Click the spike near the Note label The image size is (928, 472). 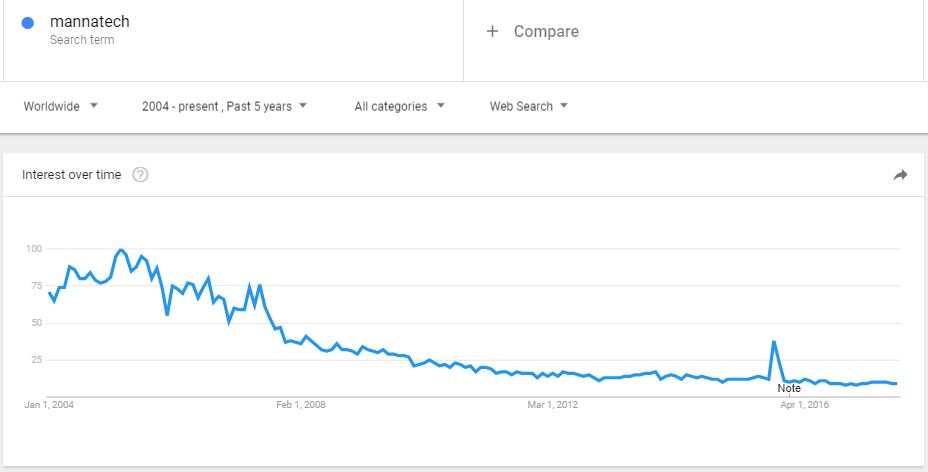click(774, 341)
